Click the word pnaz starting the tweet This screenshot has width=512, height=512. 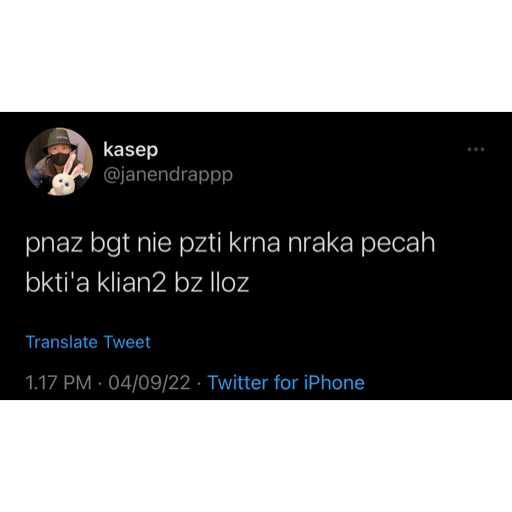(x=54, y=245)
